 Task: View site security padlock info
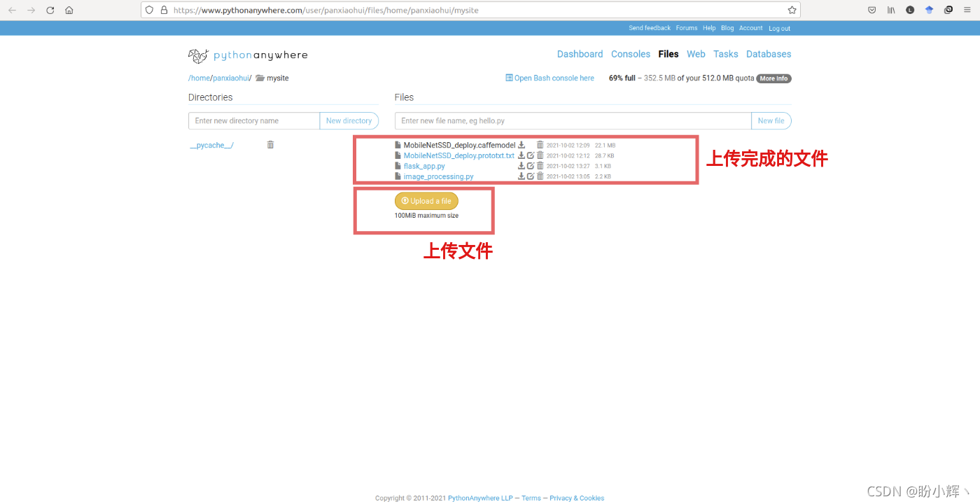pyautogui.click(x=164, y=10)
